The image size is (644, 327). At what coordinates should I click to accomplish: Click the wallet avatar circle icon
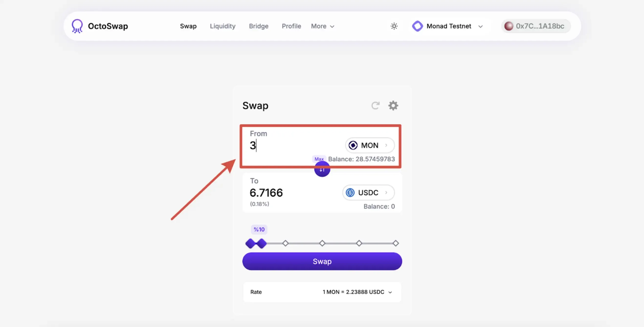click(x=509, y=26)
